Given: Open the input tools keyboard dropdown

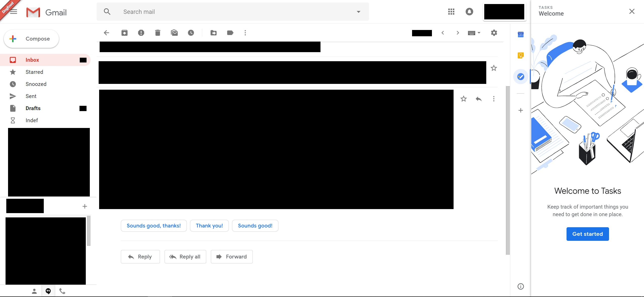Looking at the screenshot, I should (474, 33).
